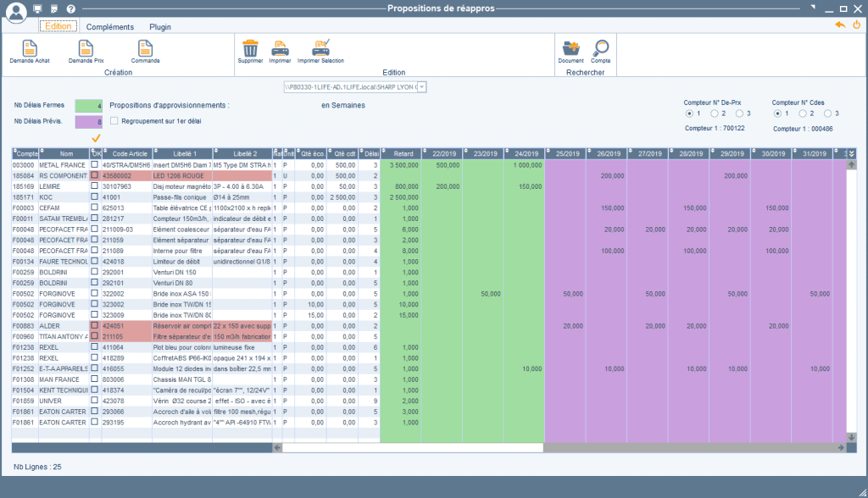This screenshot has height=498, width=868.
Task: Click the second title bar icon beside monitor
Action: coord(54,8)
